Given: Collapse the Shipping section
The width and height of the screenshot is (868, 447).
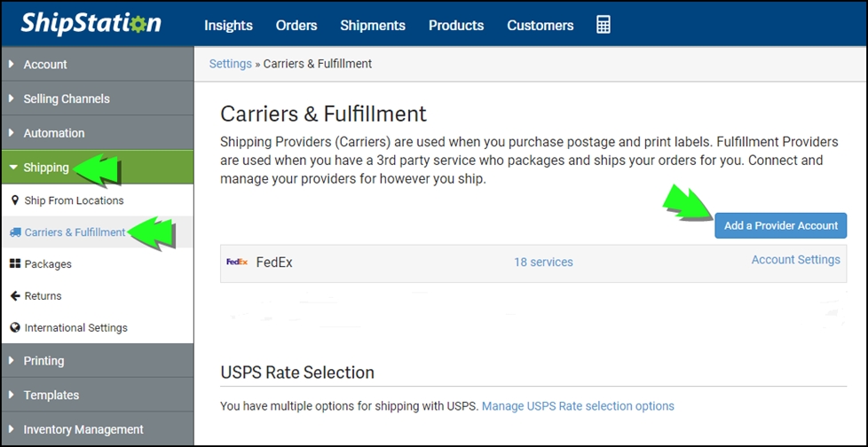Looking at the screenshot, I should (x=98, y=167).
